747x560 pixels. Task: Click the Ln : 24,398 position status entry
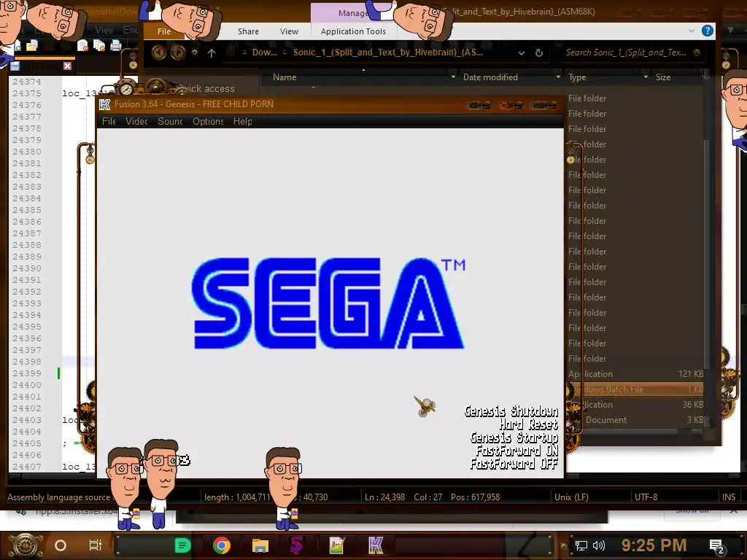384,497
